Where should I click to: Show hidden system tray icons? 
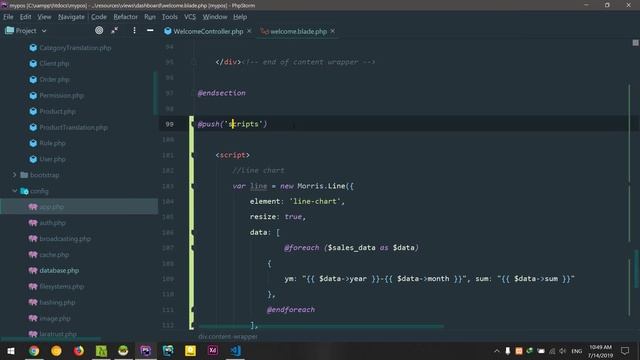point(496,351)
